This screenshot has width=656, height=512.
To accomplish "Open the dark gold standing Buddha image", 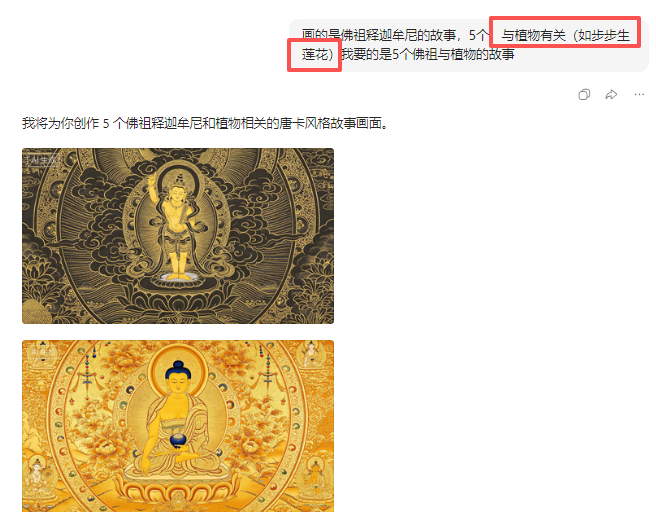I will point(178,236).
